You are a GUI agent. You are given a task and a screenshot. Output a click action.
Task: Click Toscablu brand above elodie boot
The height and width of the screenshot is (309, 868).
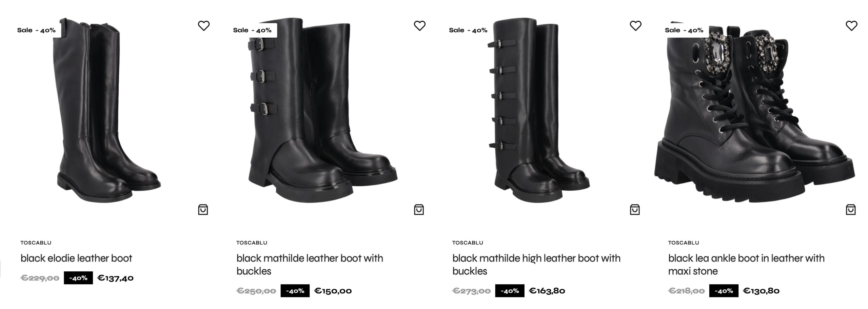pyautogui.click(x=36, y=243)
